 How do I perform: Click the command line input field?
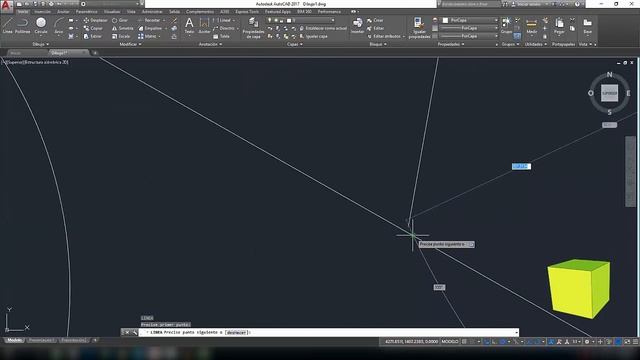(329, 333)
